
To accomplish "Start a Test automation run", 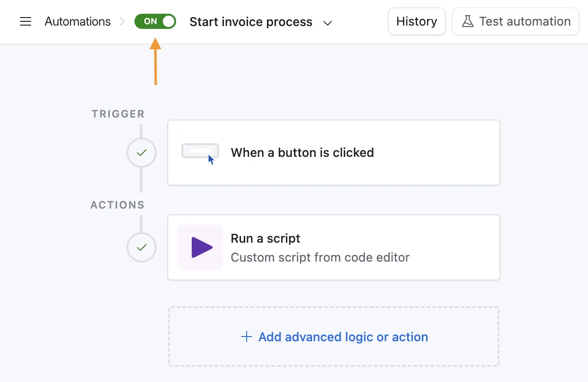I will (x=515, y=21).
